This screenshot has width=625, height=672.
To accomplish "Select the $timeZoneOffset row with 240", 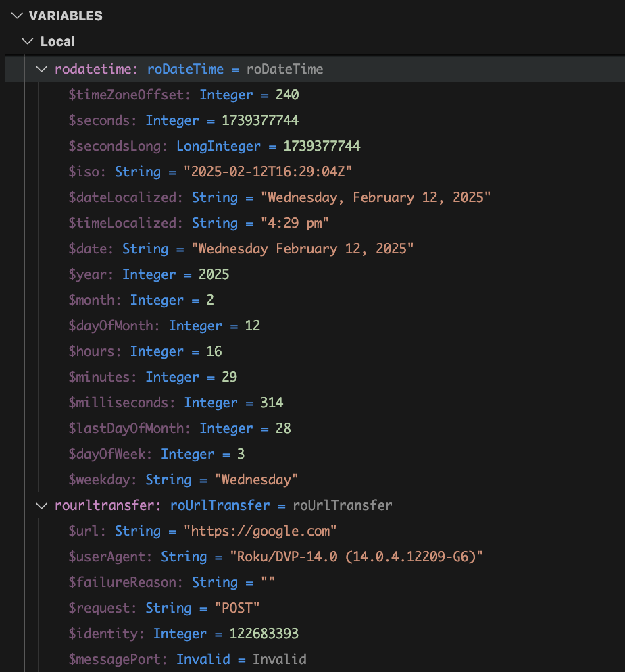I will click(315, 95).
